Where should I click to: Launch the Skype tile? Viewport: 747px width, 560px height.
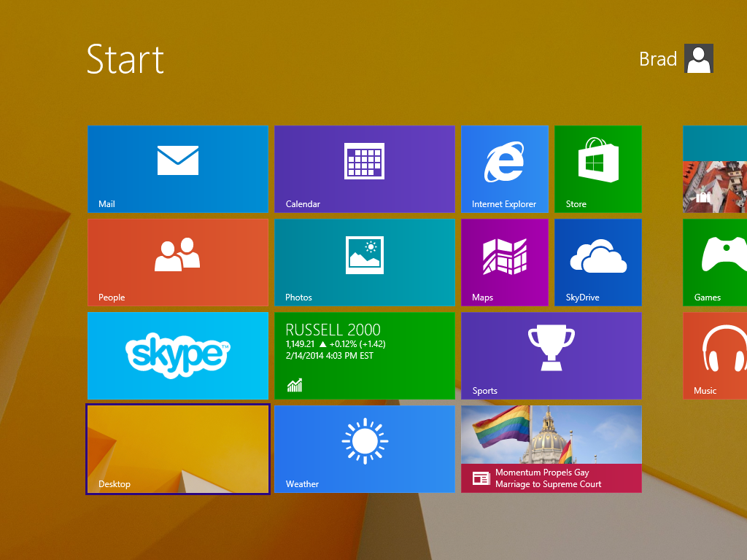[178, 356]
